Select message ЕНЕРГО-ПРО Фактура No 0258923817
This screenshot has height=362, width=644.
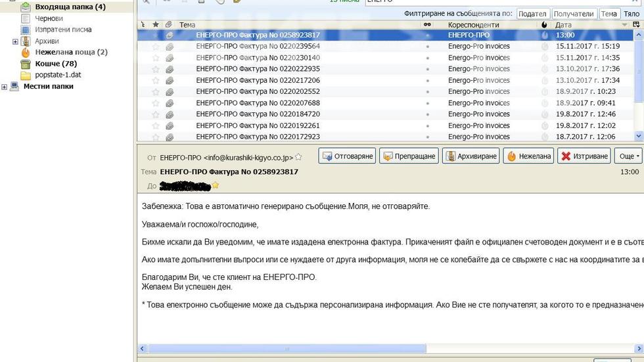[x=258, y=35]
